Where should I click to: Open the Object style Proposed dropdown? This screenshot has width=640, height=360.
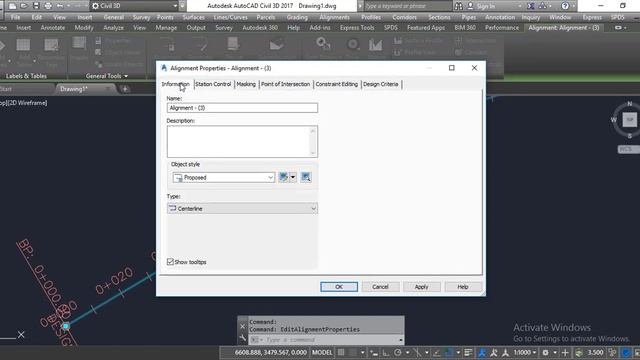point(223,178)
